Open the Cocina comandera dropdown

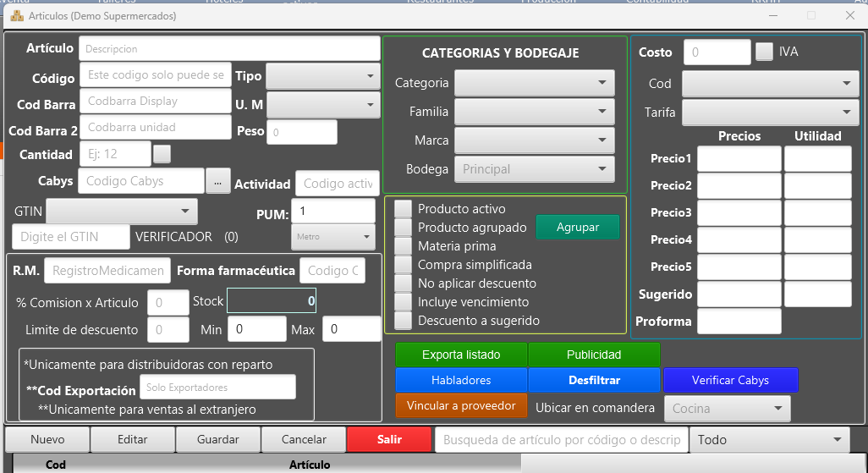click(x=728, y=409)
